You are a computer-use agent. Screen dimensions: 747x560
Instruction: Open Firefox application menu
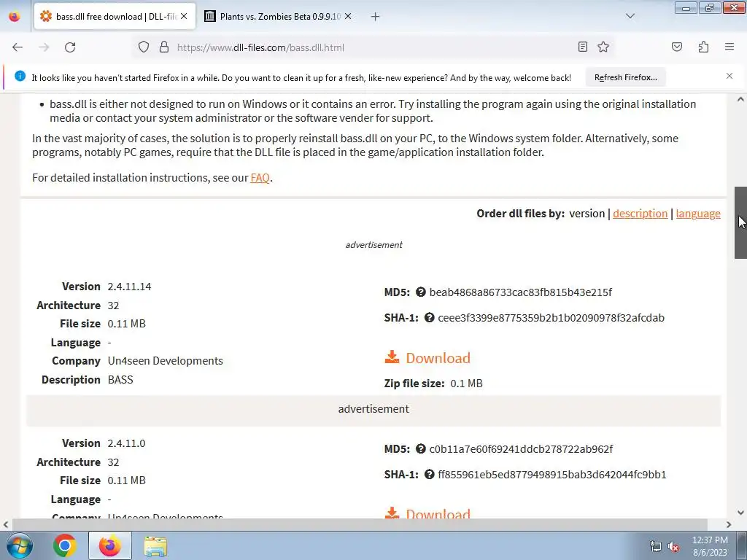pos(729,47)
